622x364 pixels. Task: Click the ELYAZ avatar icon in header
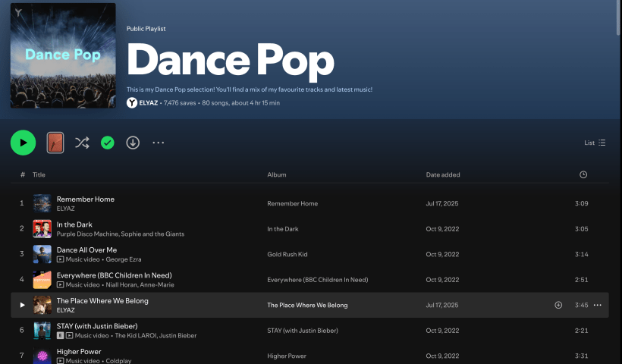[x=132, y=102]
